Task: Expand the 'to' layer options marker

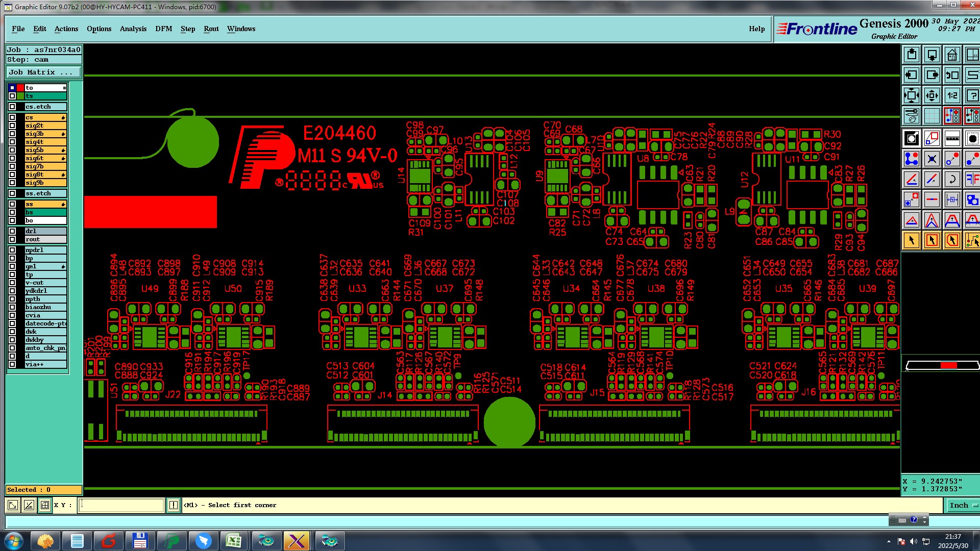Action: click(x=64, y=88)
